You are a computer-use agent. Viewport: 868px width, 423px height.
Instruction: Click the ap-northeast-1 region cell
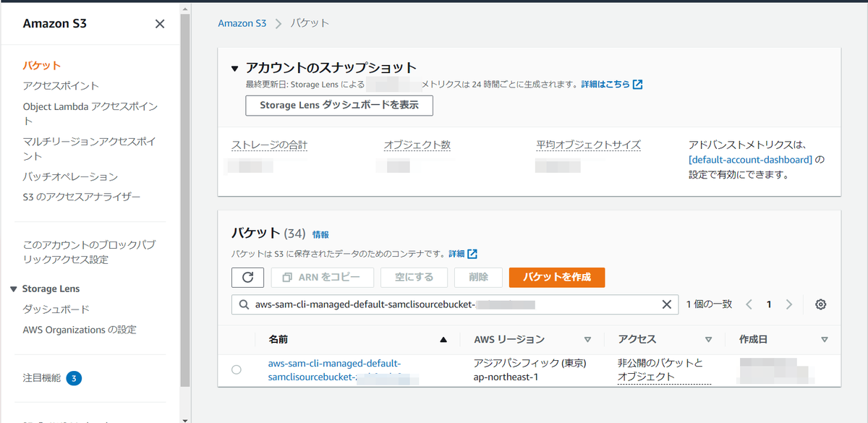point(507,377)
